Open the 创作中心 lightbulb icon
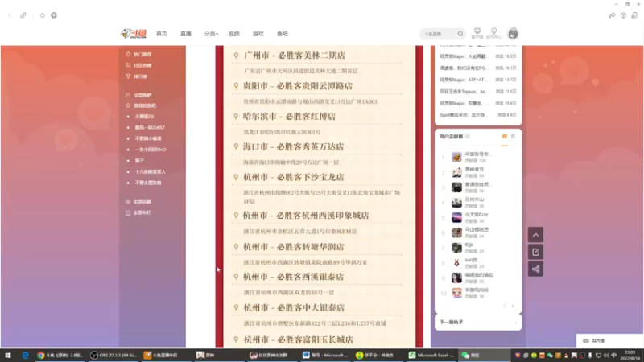Image resolution: width=644 pixels, height=362 pixels. point(493,33)
